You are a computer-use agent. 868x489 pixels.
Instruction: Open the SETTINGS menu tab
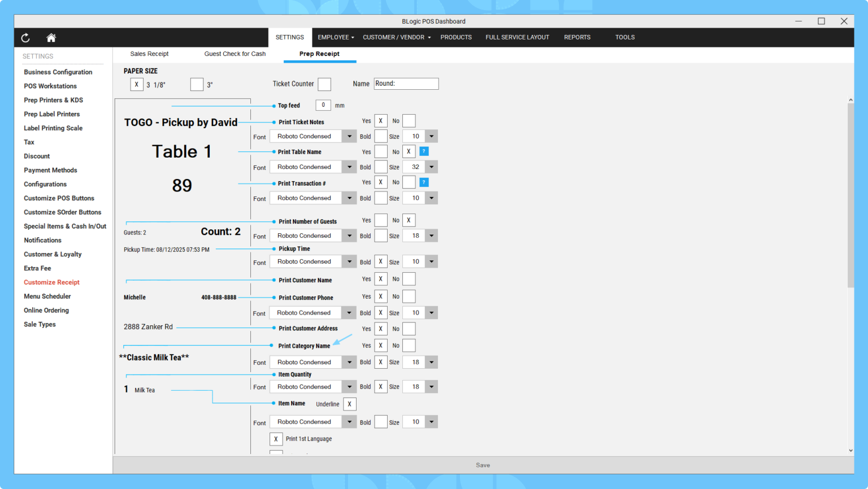pyautogui.click(x=290, y=37)
